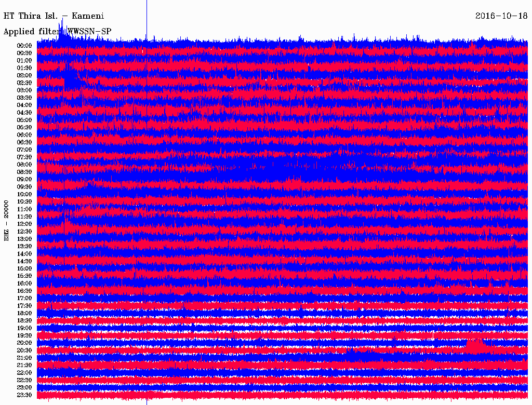
Task: Click the station title HT Thira Isl. - Kameni
Action: click(x=54, y=16)
